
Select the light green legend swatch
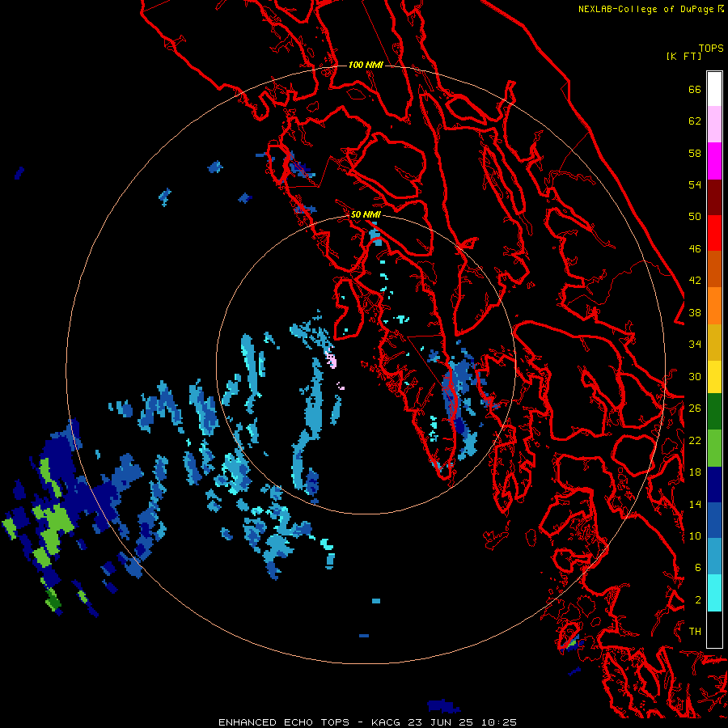point(714,448)
